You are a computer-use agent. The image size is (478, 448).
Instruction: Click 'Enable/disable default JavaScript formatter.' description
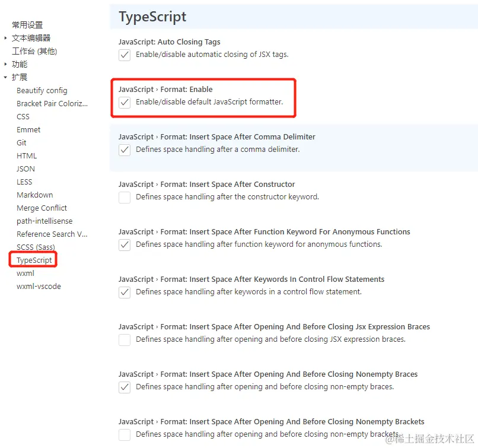tap(209, 102)
